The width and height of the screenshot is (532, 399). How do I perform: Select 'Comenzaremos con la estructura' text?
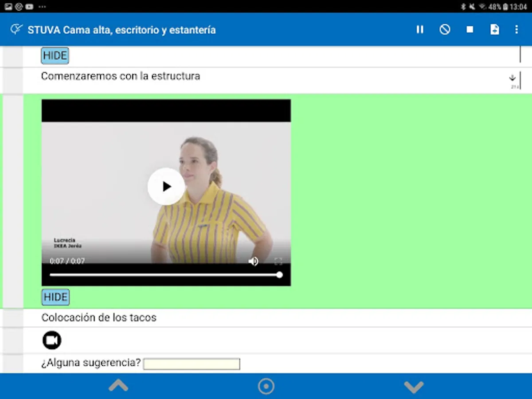(x=121, y=76)
